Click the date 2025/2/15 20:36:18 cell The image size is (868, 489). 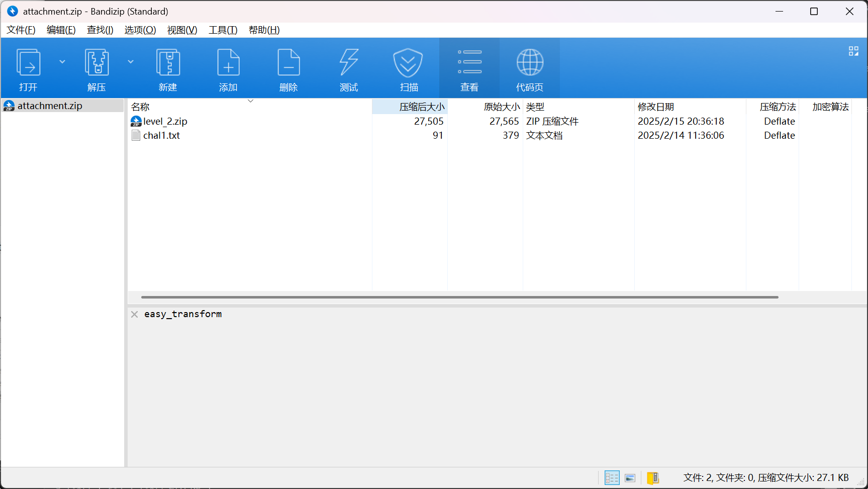point(681,121)
